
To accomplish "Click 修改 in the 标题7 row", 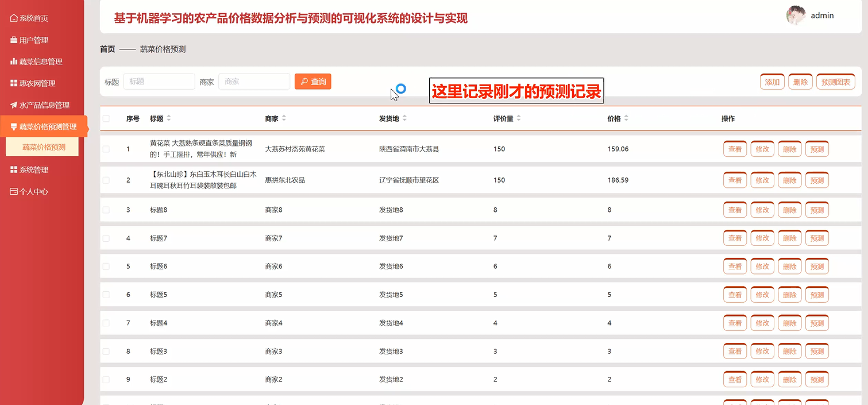I will pos(762,238).
